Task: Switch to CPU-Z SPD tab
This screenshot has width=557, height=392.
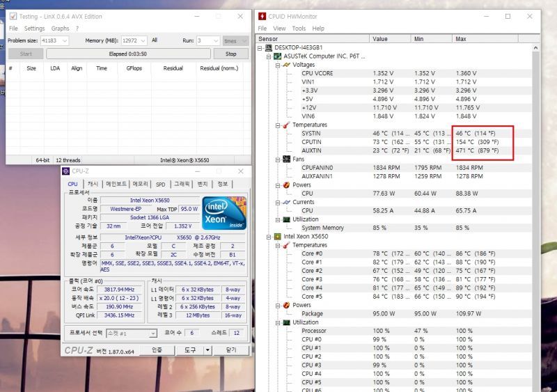Action: 161,184
